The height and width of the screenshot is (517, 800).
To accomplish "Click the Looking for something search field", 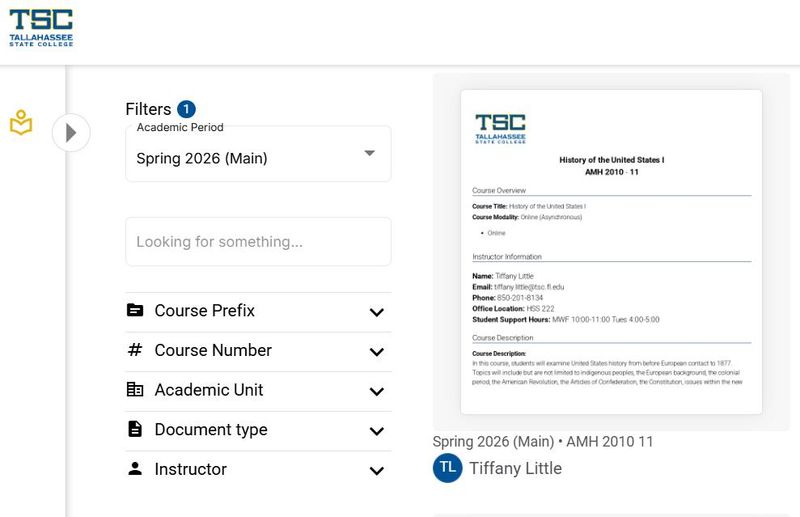I will (258, 241).
